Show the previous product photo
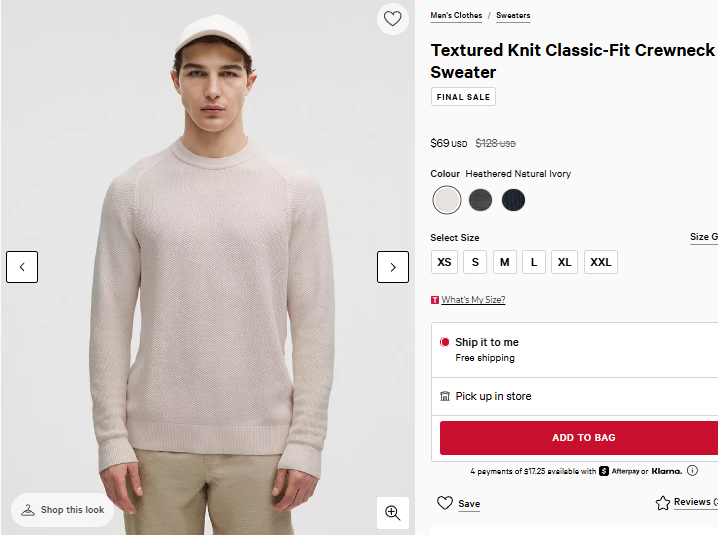The width and height of the screenshot is (718, 535). tap(22, 267)
